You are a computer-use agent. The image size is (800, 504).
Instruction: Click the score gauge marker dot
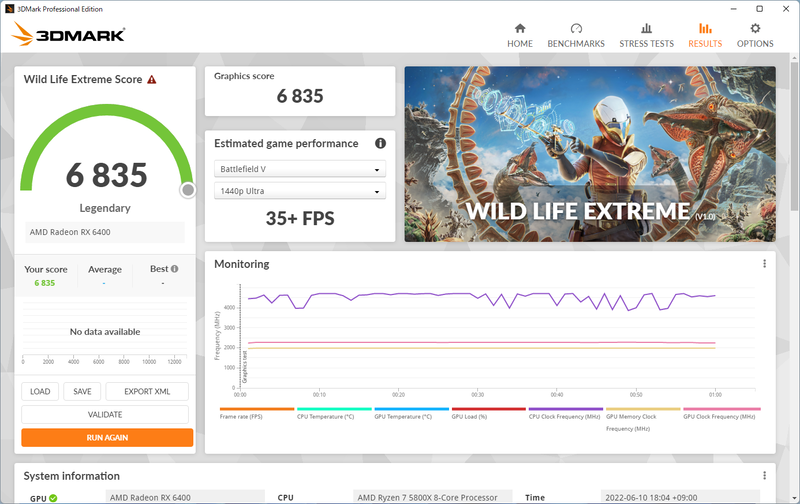188,190
